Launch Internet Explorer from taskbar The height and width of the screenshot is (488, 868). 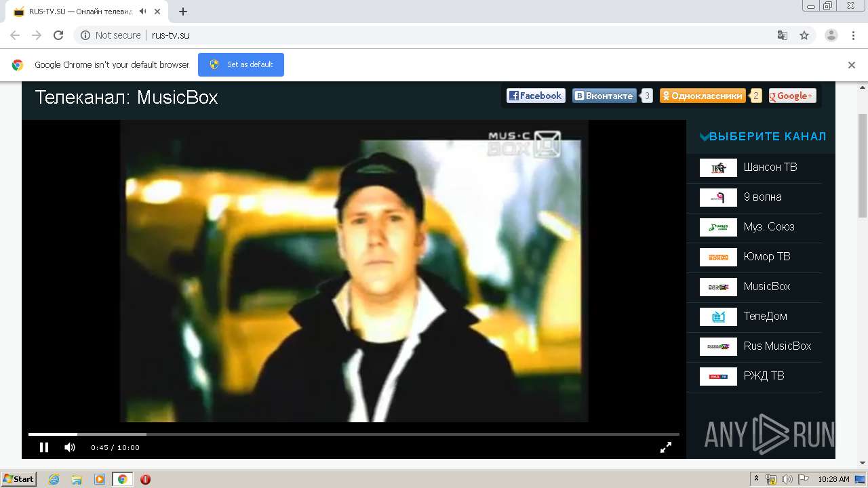tap(54, 479)
